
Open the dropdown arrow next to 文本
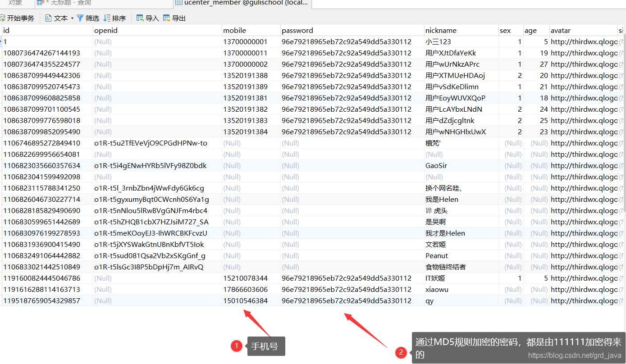point(72,18)
